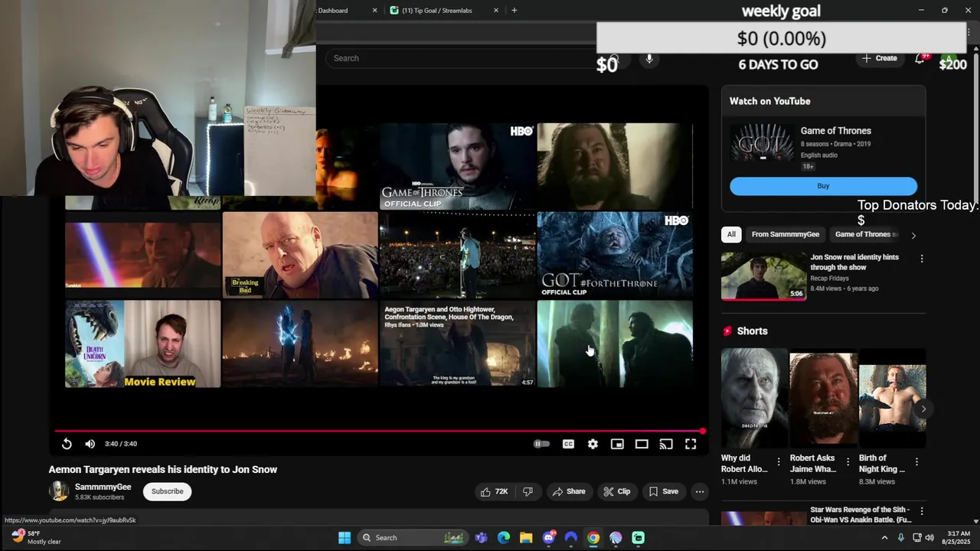Select the Game of Thrones filter chip
This screenshot has height=551, width=980.
[x=865, y=234]
